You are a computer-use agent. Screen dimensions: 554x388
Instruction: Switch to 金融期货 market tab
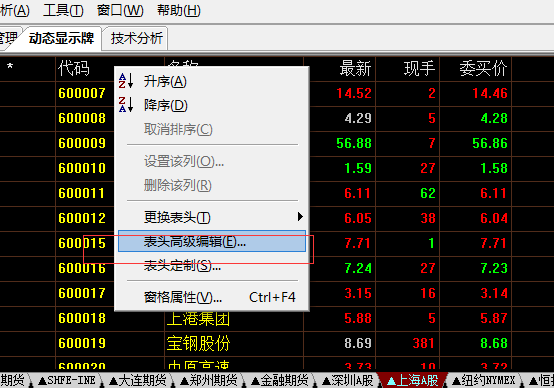coord(280,381)
